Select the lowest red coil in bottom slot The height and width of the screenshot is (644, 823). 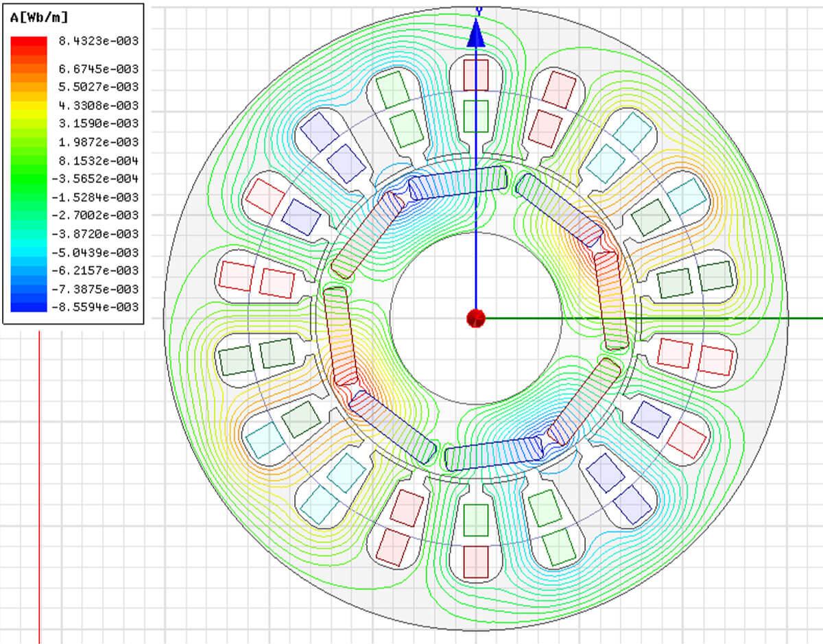[x=475, y=562]
